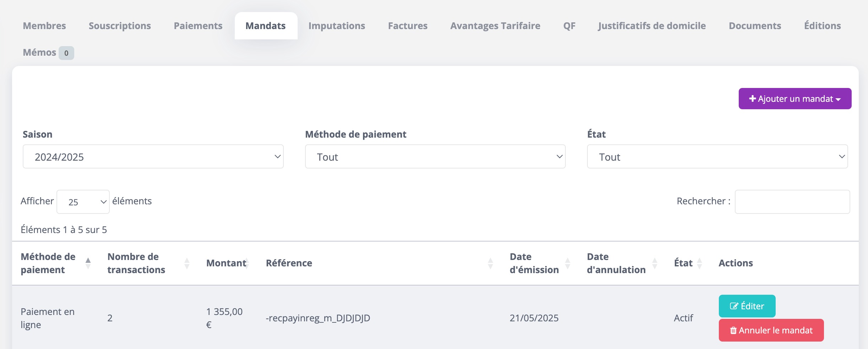868x349 pixels.
Task: Click the Éditer button for the mandate
Action: click(747, 306)
